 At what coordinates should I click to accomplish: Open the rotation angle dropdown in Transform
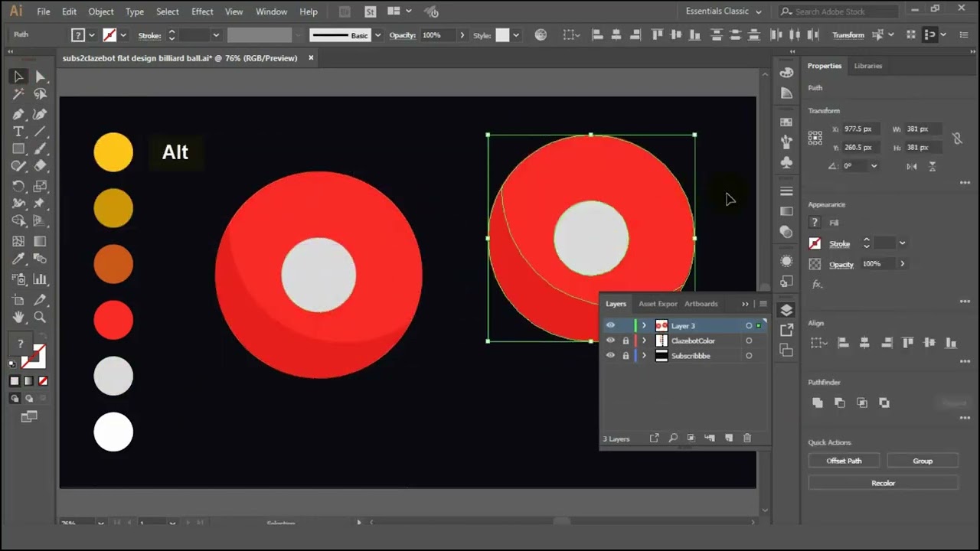874,166
